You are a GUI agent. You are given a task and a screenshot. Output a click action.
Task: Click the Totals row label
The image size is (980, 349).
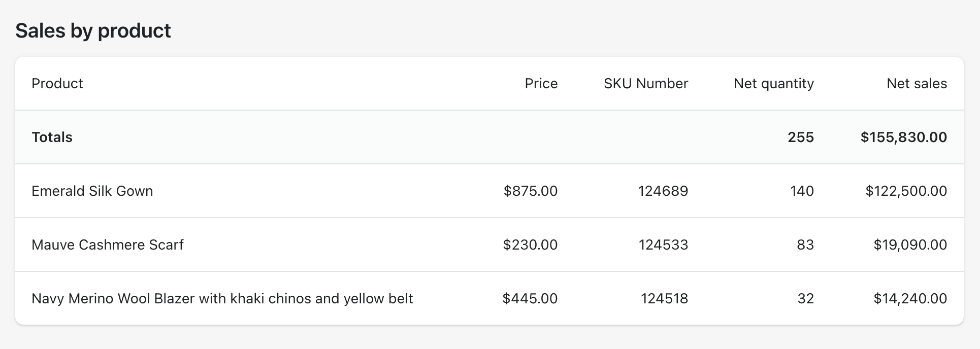[52, 137]
